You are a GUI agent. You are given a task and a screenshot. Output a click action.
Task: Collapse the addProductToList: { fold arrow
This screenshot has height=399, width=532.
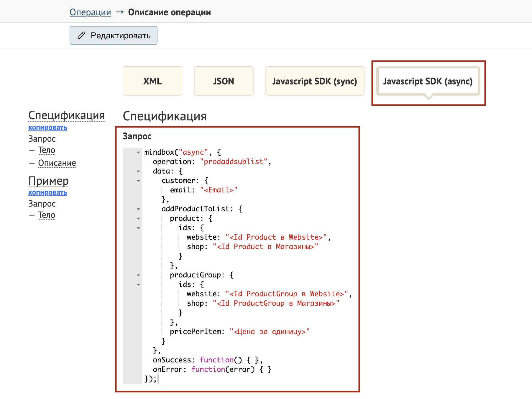coord(138,209)
